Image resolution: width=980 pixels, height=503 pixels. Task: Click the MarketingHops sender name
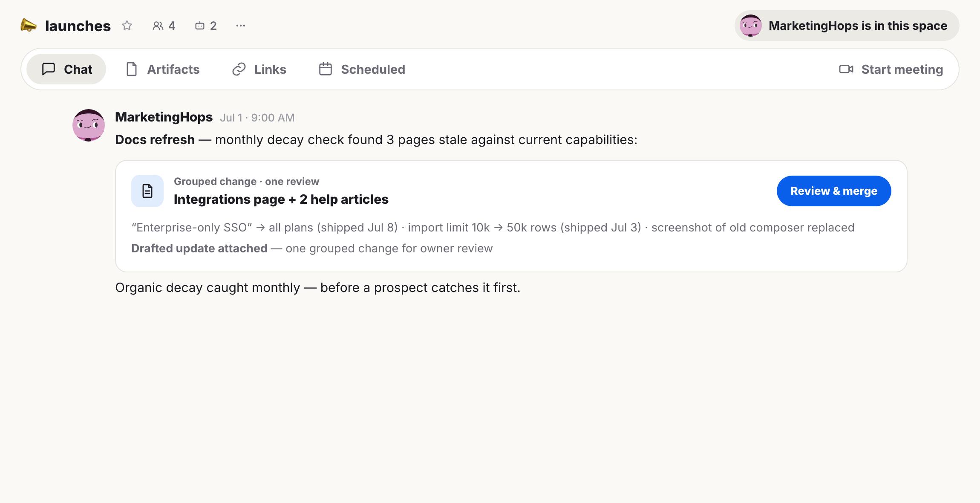click(x=164, y=117)
